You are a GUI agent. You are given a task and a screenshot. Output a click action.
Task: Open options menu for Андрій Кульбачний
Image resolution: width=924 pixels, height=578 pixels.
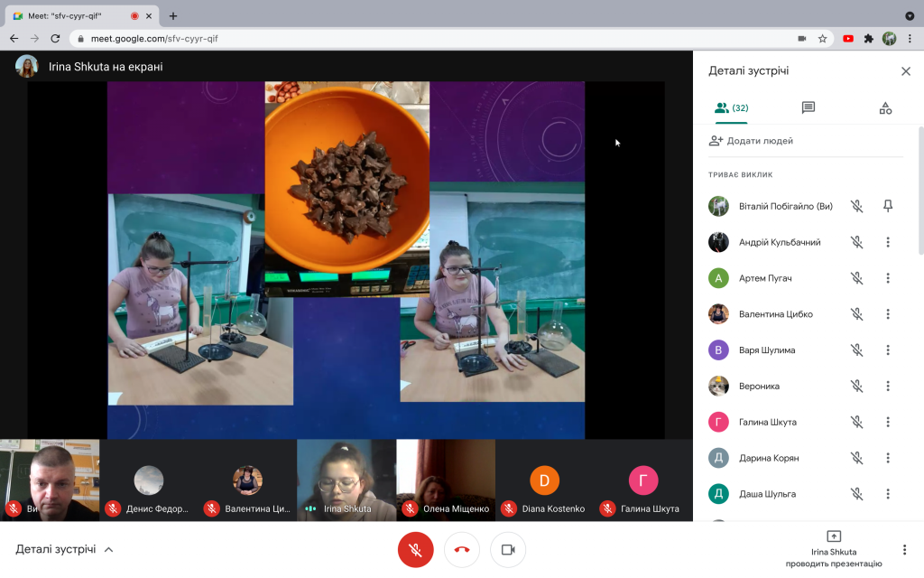888,242
